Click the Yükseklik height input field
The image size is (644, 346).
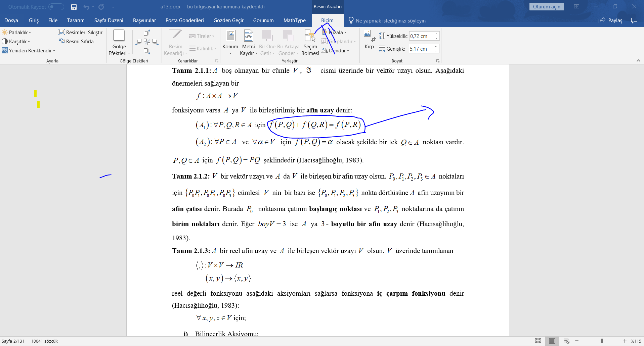421,36
